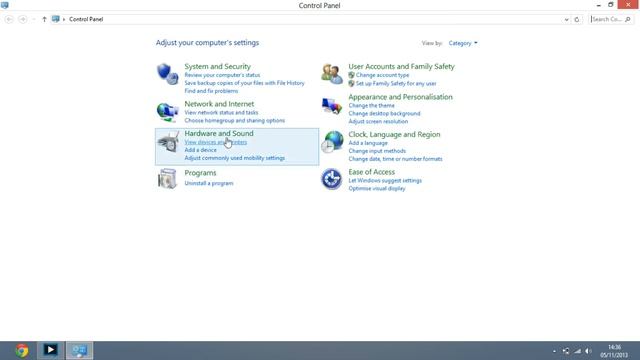Click the address bar computer icon

click(x=56, y=19)
